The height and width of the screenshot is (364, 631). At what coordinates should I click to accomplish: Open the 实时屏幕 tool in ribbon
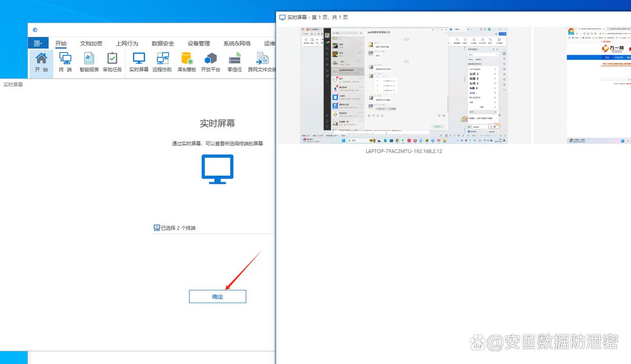(139, 63)
